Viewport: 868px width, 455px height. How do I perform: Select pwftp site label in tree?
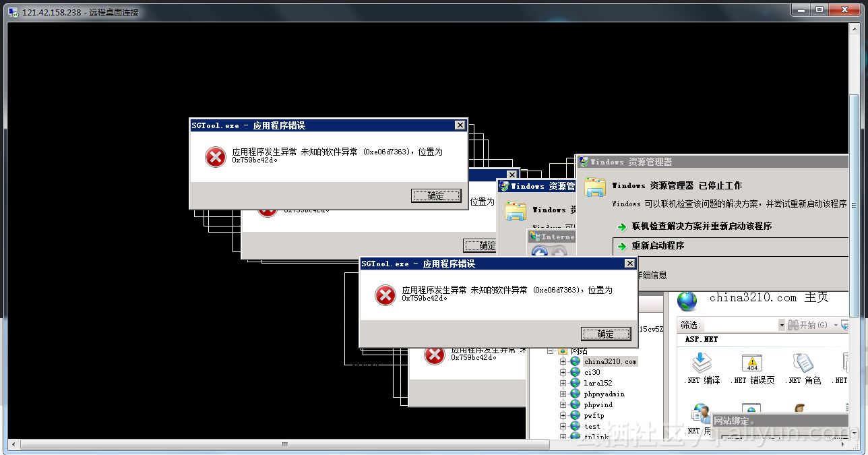click(594, 415)
